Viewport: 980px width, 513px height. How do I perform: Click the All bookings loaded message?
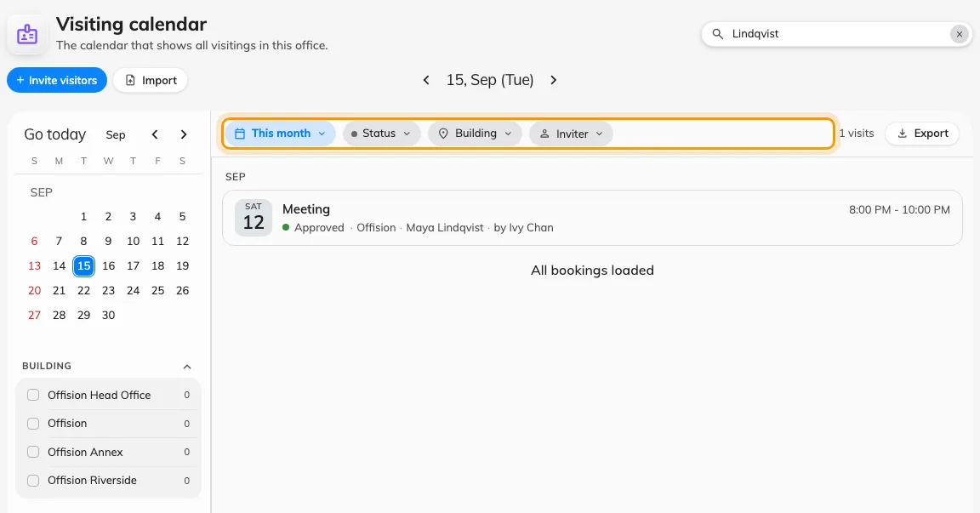592,271
